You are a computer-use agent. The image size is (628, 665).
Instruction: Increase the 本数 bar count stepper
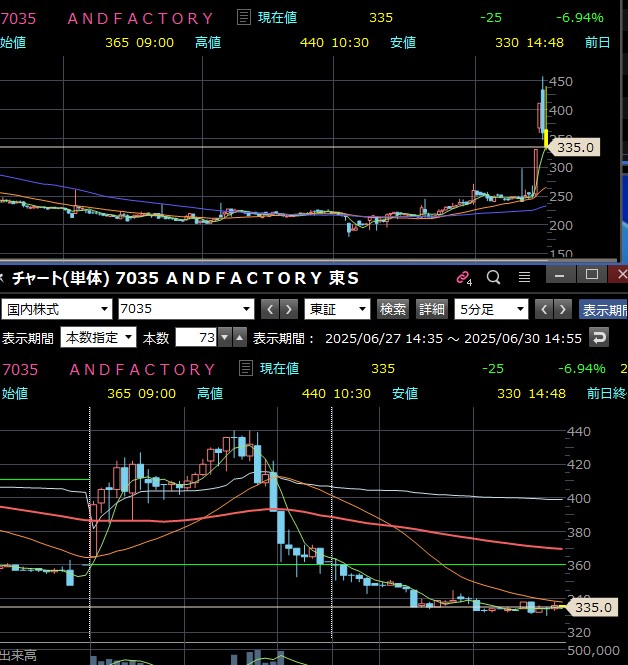click(240, 338)
